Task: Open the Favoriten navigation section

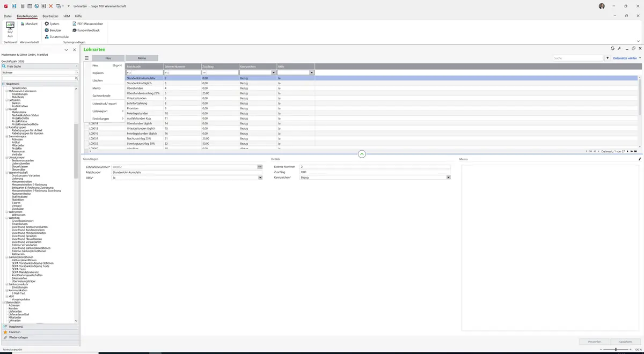Action: [40, 332]
